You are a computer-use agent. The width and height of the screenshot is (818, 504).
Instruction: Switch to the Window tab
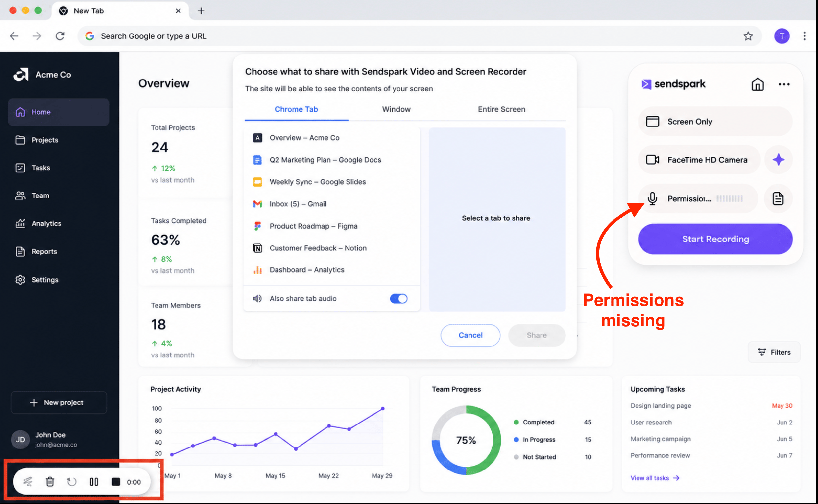tap(396, 109)
